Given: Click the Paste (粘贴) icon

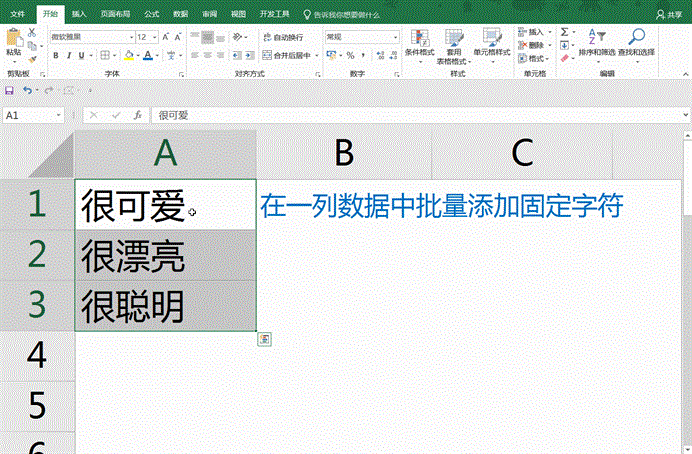Looking at the screenshot, I should click(13, 40).
